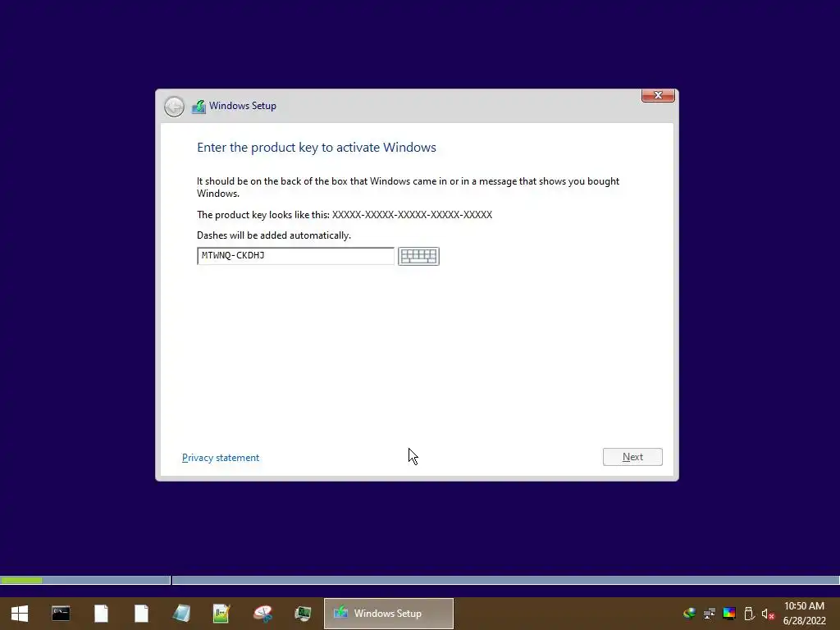Click the Next button

tap(632, 457)
